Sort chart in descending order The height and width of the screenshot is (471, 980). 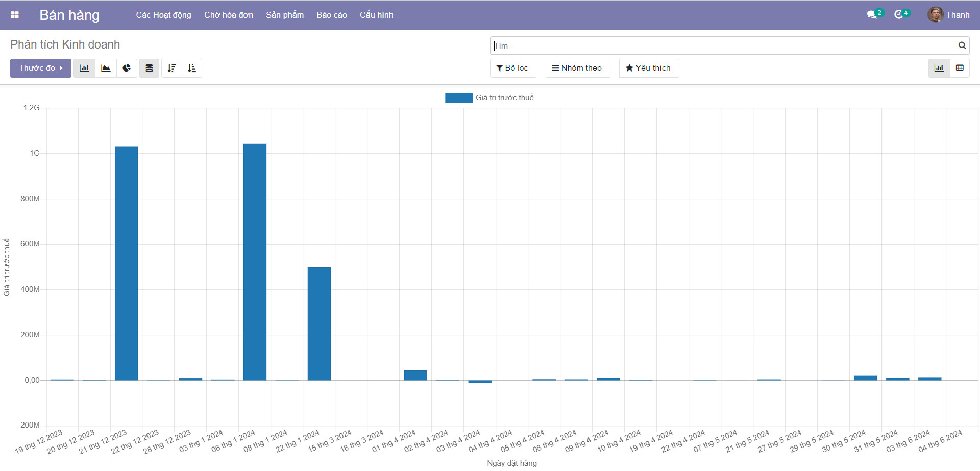coord(171,68)
